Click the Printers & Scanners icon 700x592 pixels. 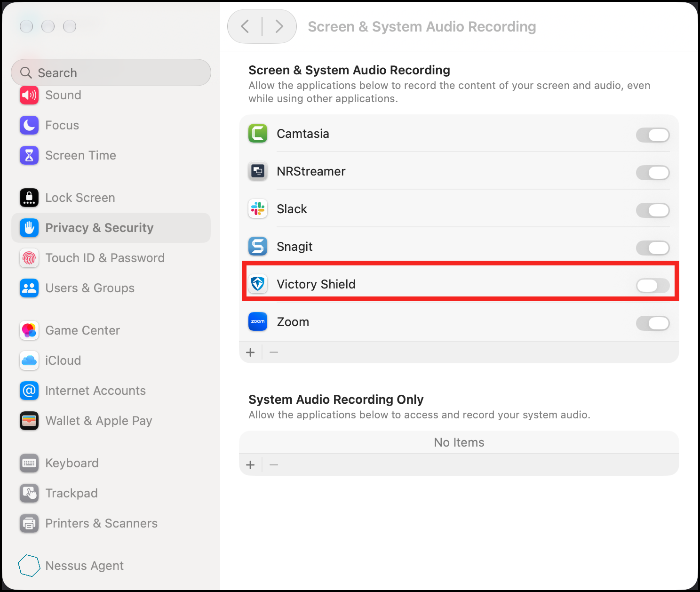point(29,523)
